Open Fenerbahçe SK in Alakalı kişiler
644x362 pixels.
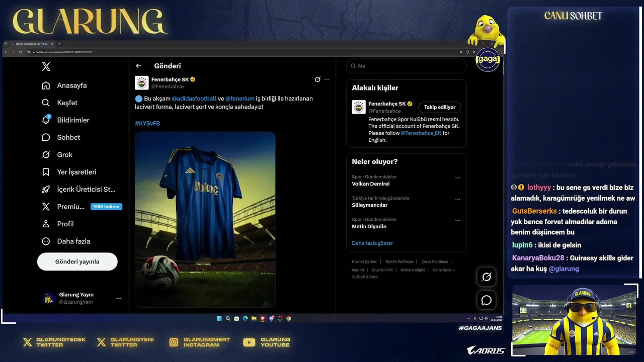click(387, 104)
